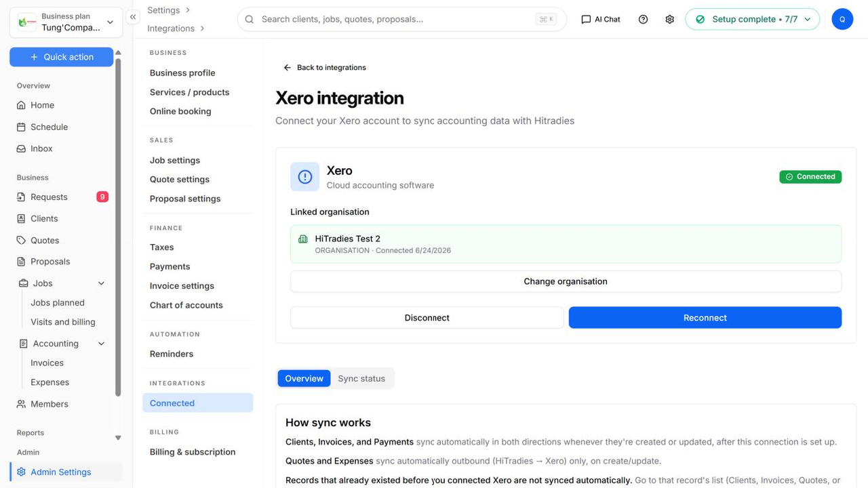Image resolution: width=868 pixels, height=488 pixels.
Task: Open the settings gear icon in top bar
Action: (x=669, y=19)
